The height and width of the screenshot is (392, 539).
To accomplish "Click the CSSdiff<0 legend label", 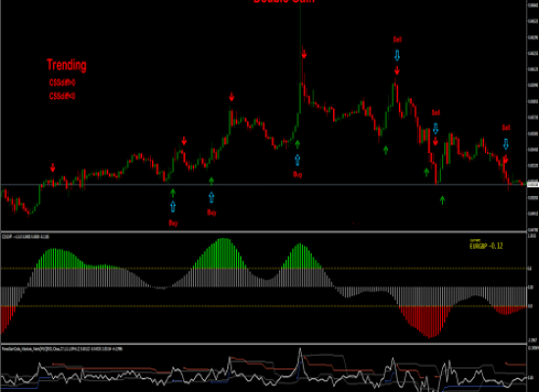I will tap(62, 96).
